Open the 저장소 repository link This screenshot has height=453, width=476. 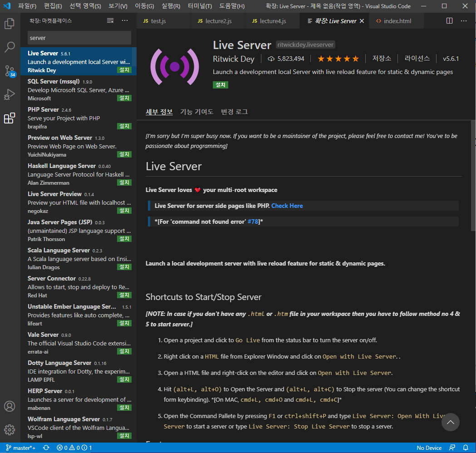pos(382,58)
